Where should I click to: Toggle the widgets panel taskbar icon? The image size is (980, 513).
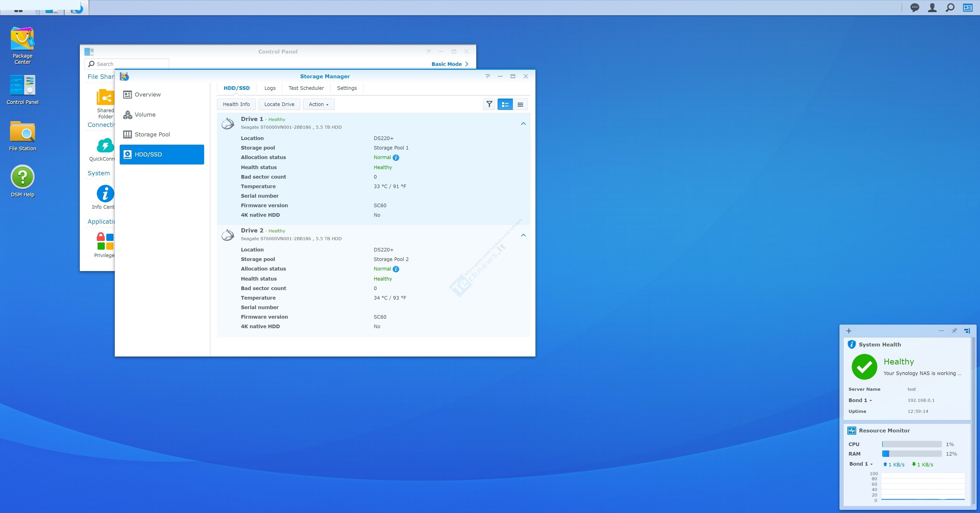(x=967, y=8)
